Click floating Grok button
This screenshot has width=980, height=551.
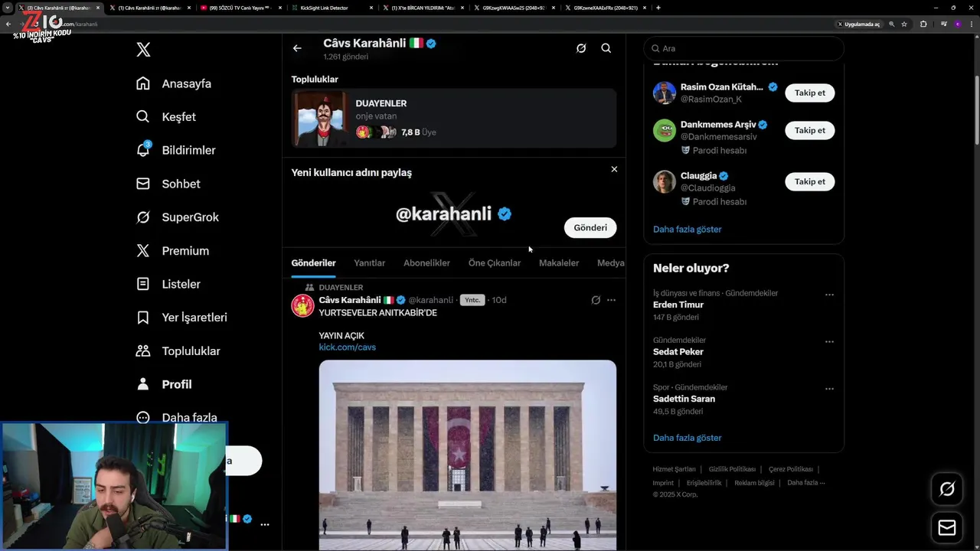947,489
